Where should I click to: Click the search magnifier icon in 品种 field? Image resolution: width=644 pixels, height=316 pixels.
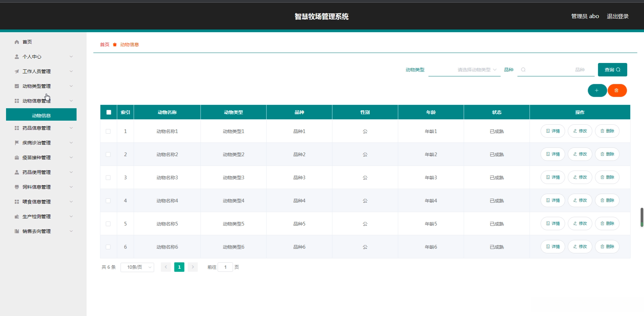523,70
